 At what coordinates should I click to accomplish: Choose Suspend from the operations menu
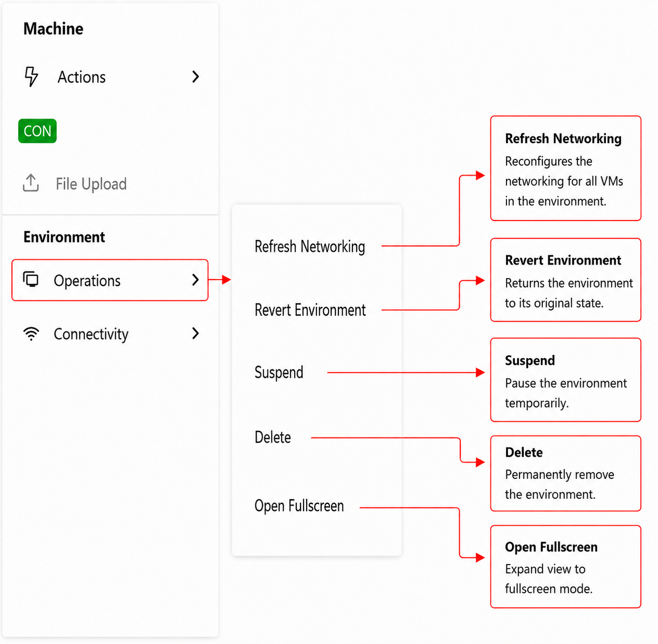point(279,373)
